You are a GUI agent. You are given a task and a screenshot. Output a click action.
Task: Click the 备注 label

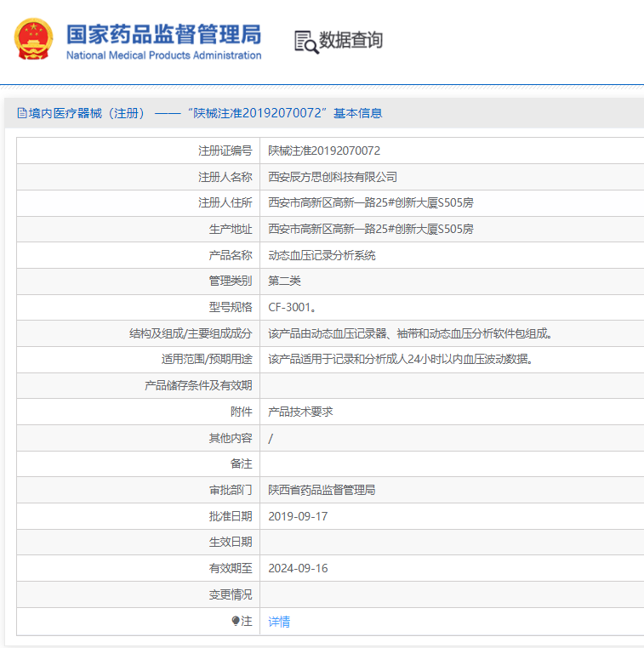pos(241,464)
